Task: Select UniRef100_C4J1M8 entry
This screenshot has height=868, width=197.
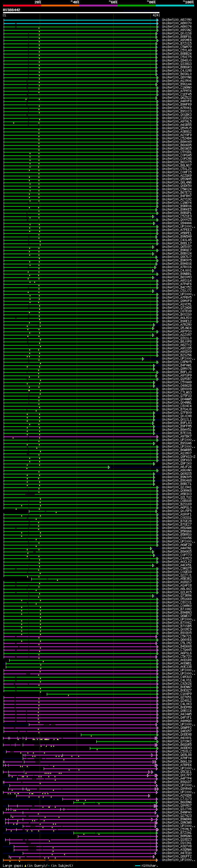Action: click(x=177, y=71)
